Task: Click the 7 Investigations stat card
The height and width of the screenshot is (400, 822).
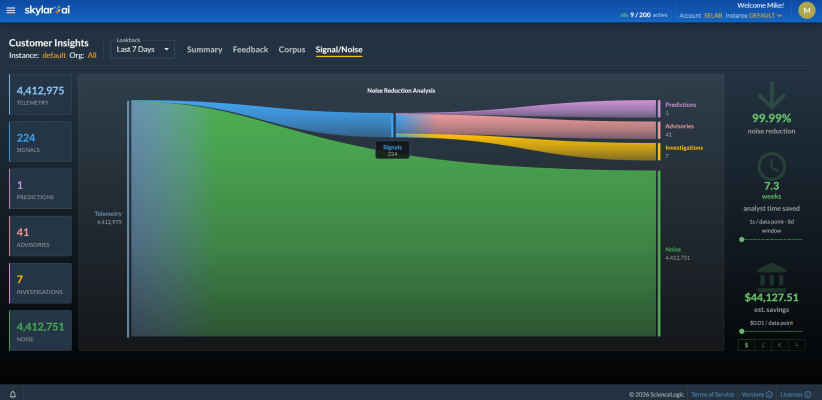Action: [x=40, y=283]
